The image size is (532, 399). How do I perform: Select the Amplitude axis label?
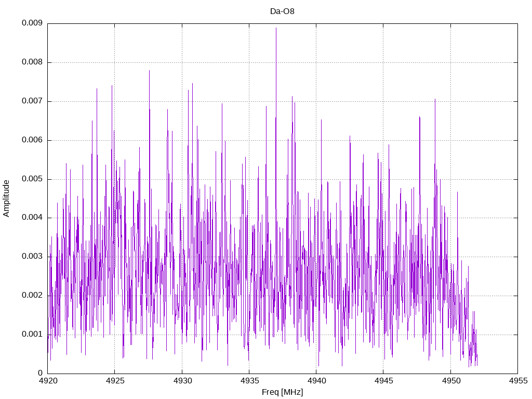[6, 198]
